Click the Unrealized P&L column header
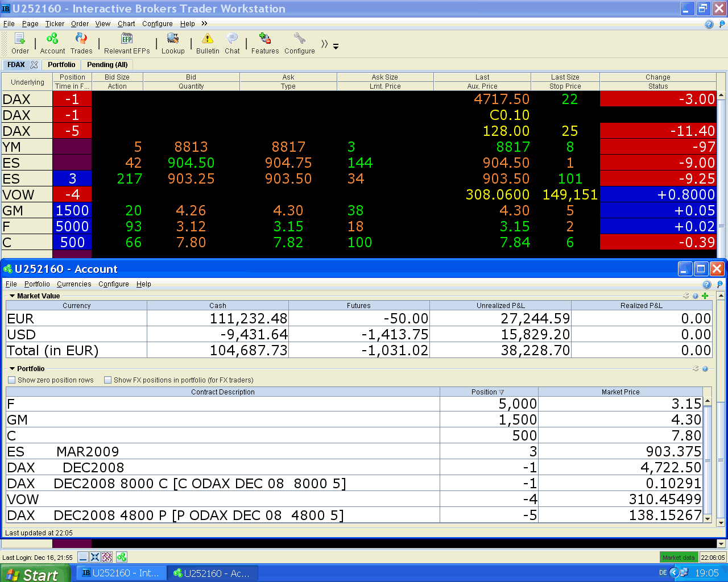This screenshot has height=582, width=728. point(500,306)
